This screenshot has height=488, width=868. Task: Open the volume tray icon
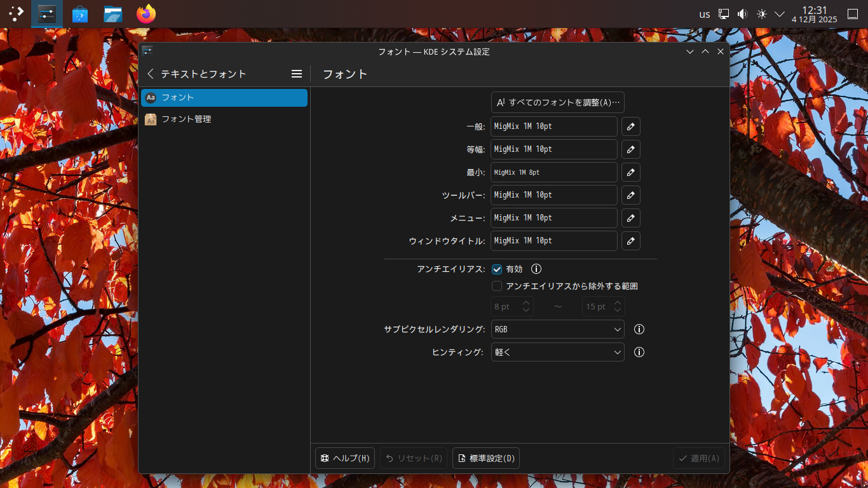pos(742,14)
